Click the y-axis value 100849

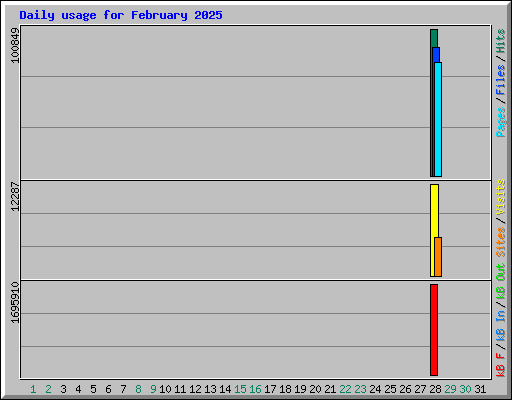tap(15, 45)
